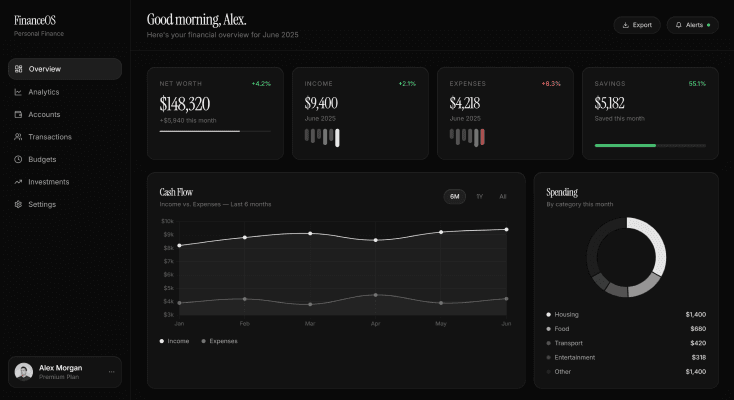Click the +$5,940 this month text
The image size is (734, 400).
[x=188, y=121]
